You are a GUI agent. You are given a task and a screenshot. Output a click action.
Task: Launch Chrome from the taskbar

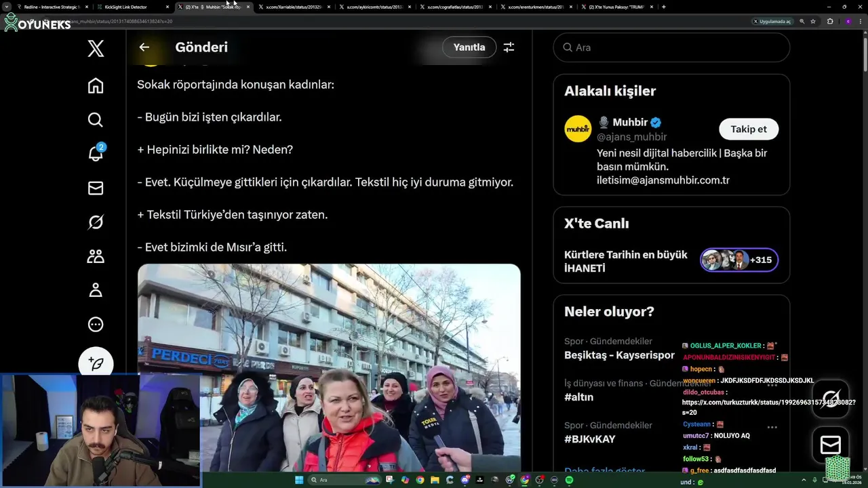click(x=420, y=480)
